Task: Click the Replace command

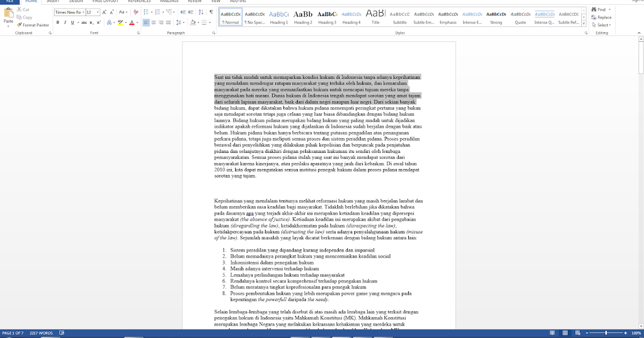Action: pyautogui.click(x=602, y=17)
